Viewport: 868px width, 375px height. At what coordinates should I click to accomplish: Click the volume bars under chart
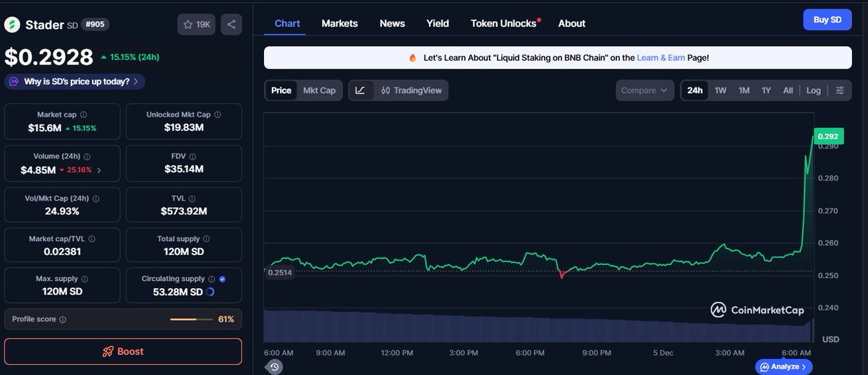(539, 326)
